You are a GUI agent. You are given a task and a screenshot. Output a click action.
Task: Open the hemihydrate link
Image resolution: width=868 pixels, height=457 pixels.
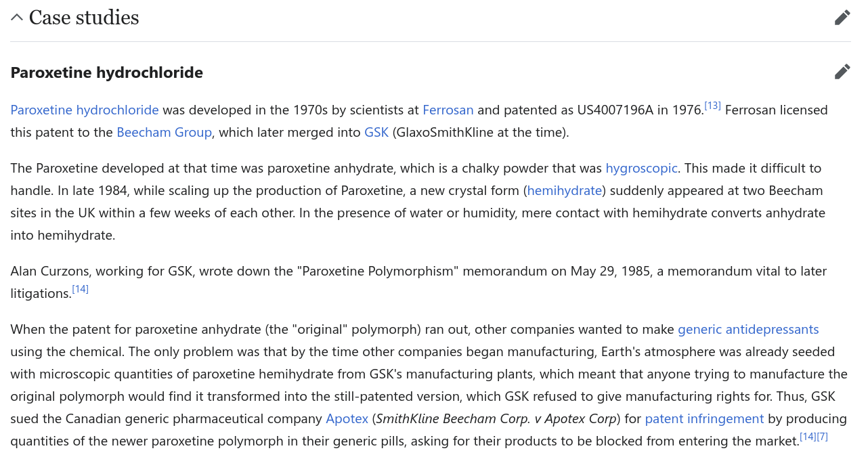click(565, 190)
